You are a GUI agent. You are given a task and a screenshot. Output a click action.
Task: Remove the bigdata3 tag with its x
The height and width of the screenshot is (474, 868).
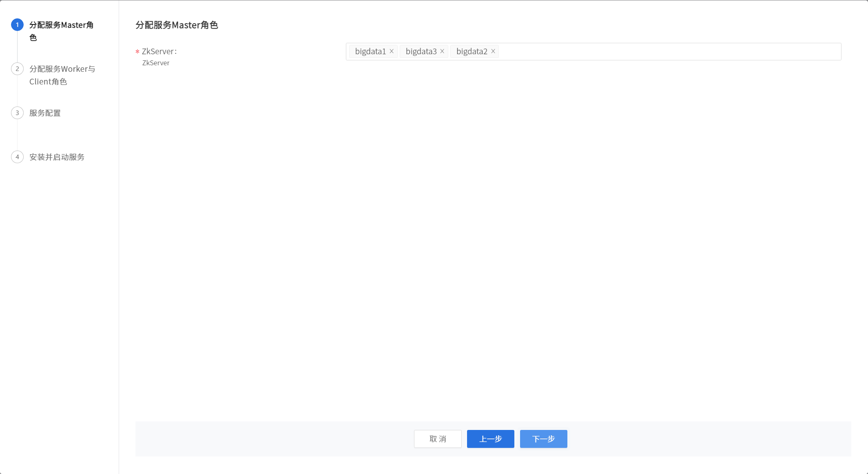click(x=442, y=51)
